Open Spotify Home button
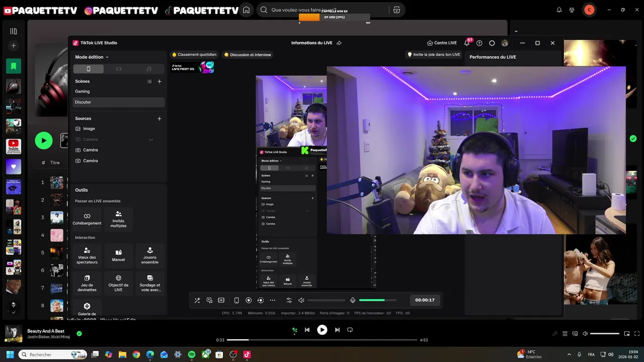Screen dimensions: 644x362 246,10
